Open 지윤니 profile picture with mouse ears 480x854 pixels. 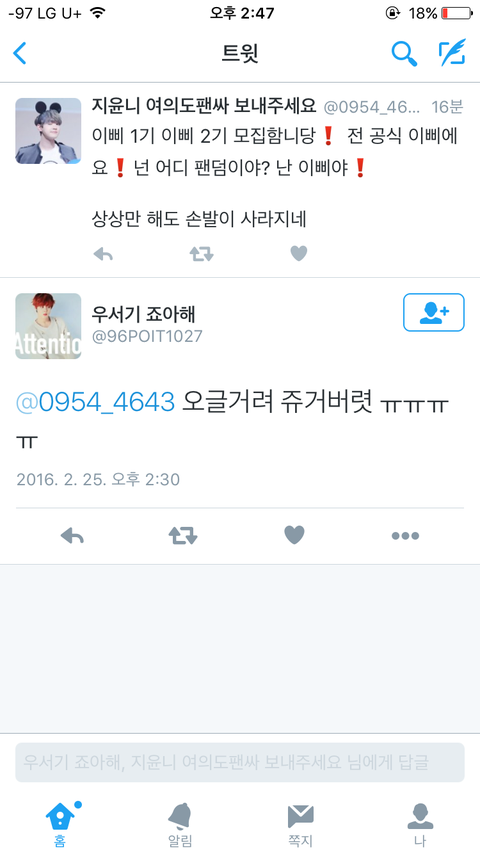point(48,131)
